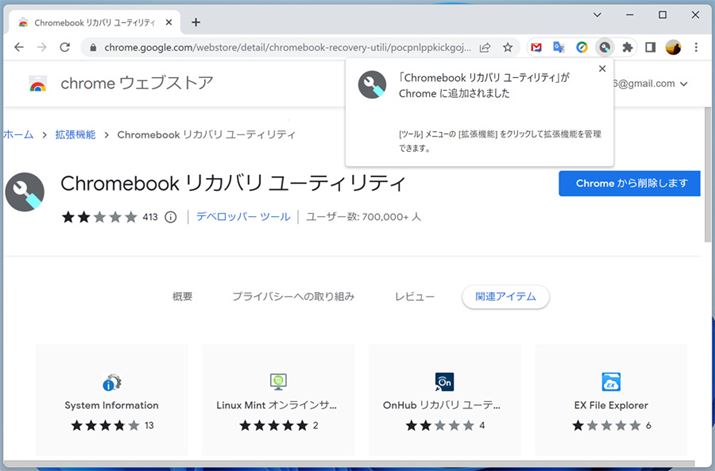This screenshot has height=471, width=715.
Task: Open the OnHub リカバリ ユーテ... card title
Action: pyautogui.click(x=442, y=405)
